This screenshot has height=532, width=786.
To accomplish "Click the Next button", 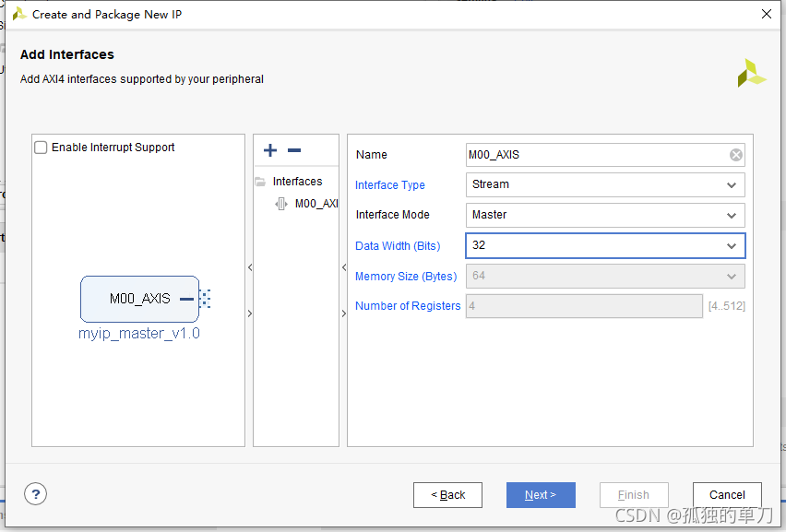I will click(541, 495).
